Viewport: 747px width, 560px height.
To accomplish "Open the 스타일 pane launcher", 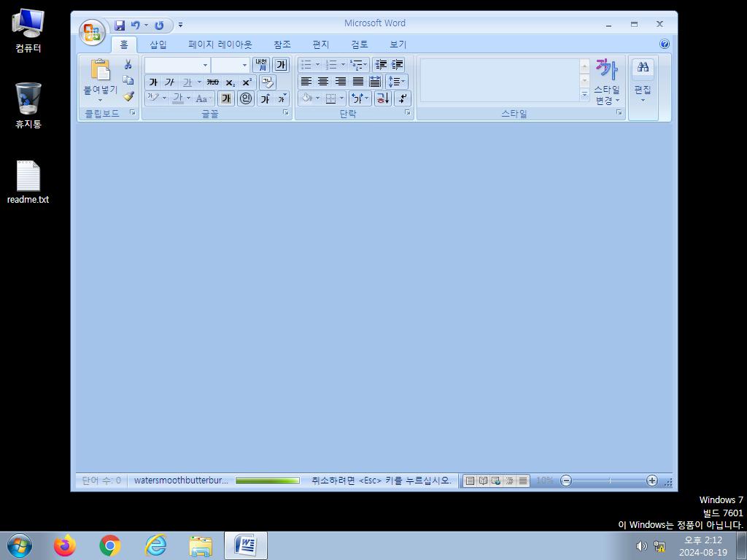I will click(x=619, y=112).
